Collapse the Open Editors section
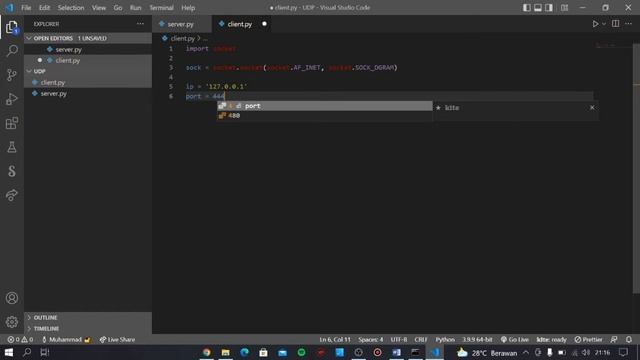The width and height of the screenshot is (640, 360). 88,38
